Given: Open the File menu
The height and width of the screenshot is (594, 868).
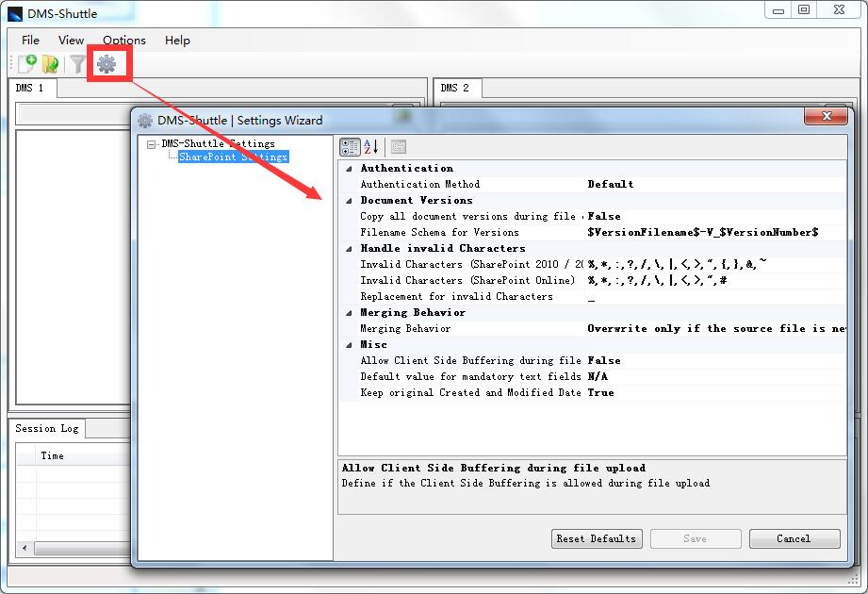Looking at the screenshot, I should pos(30,40).
